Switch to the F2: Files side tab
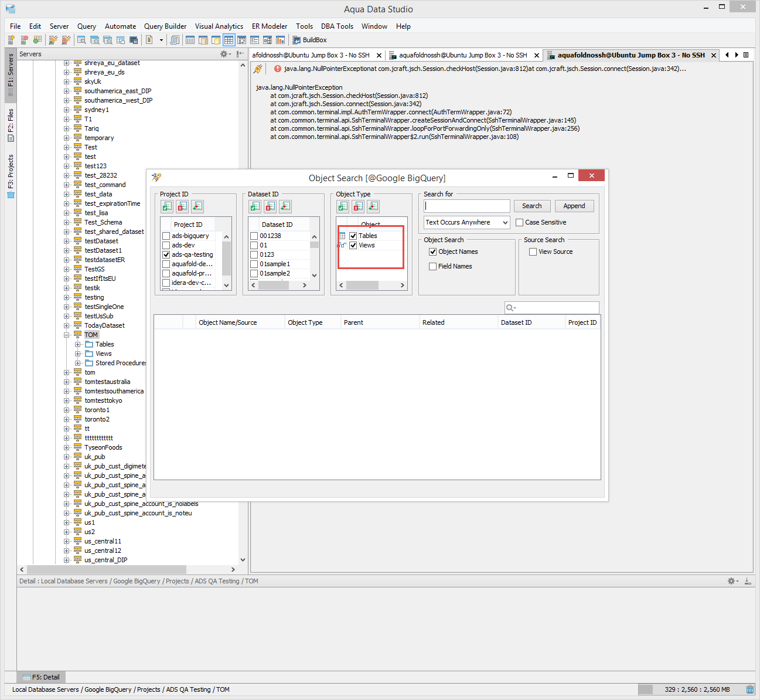The image size is (760, 700). tap(11, 125)
